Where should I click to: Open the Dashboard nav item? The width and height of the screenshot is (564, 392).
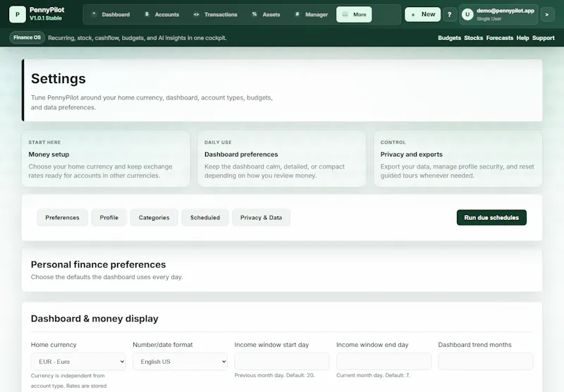click(x=111, y=14)
